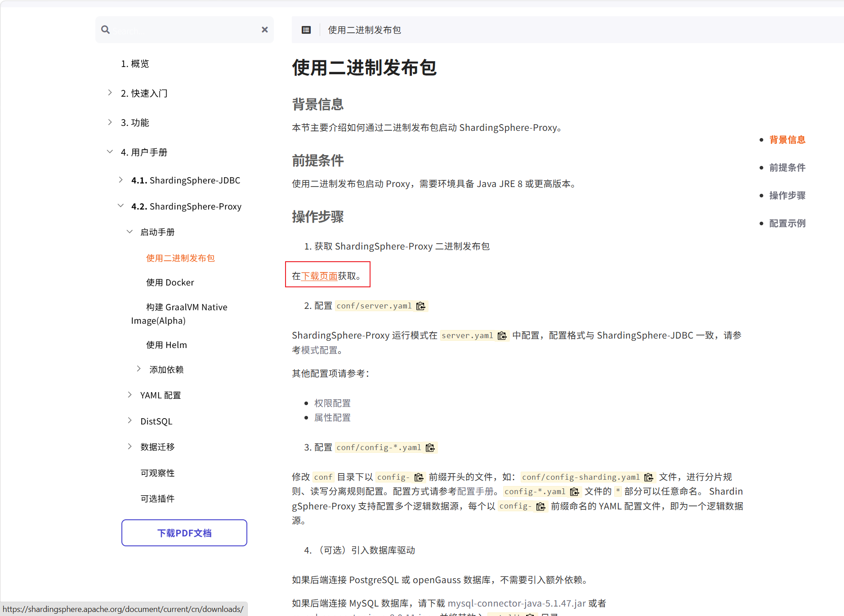Expand the 2. 快速入门 section
This screenshot has width=844, height=616.
pos(110,93)
